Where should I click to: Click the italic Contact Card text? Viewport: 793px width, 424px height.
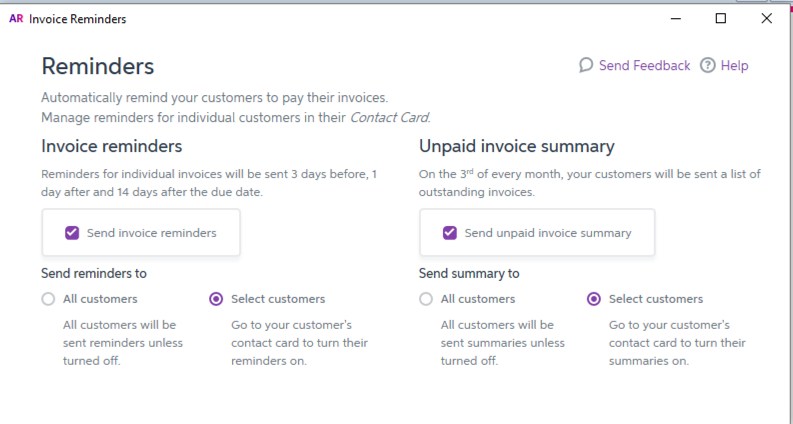pyautogui.click(x=388, y=117)
